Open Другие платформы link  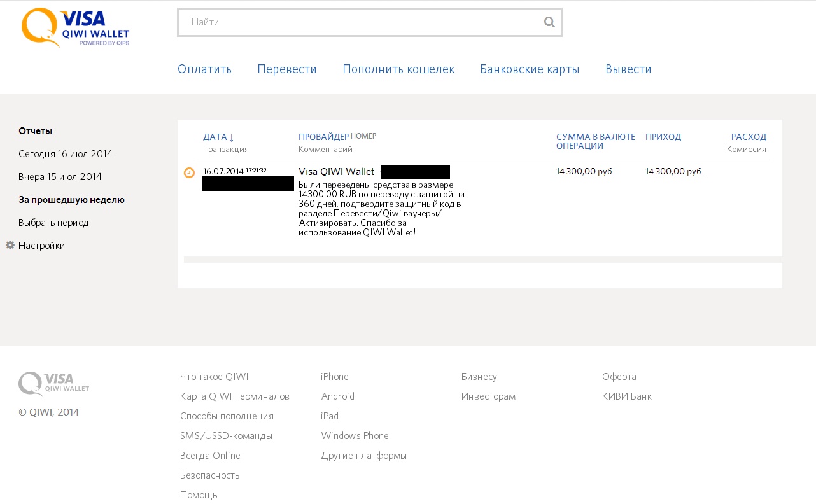coord(364,456)
